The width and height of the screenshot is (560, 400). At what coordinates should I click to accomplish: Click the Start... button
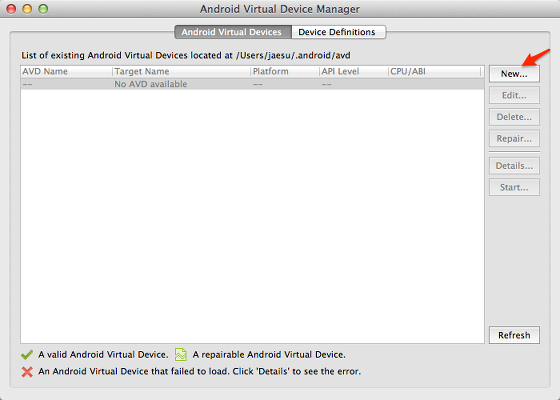(x=514, y=187)
